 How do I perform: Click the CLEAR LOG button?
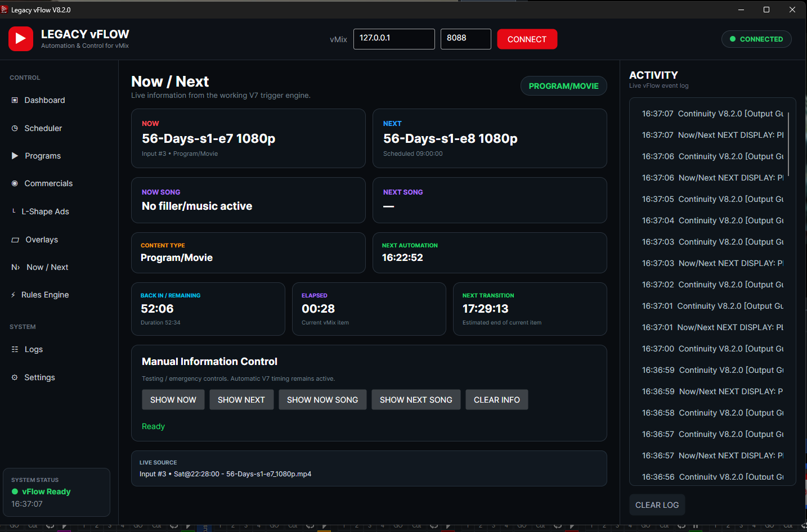click(657, 505)
